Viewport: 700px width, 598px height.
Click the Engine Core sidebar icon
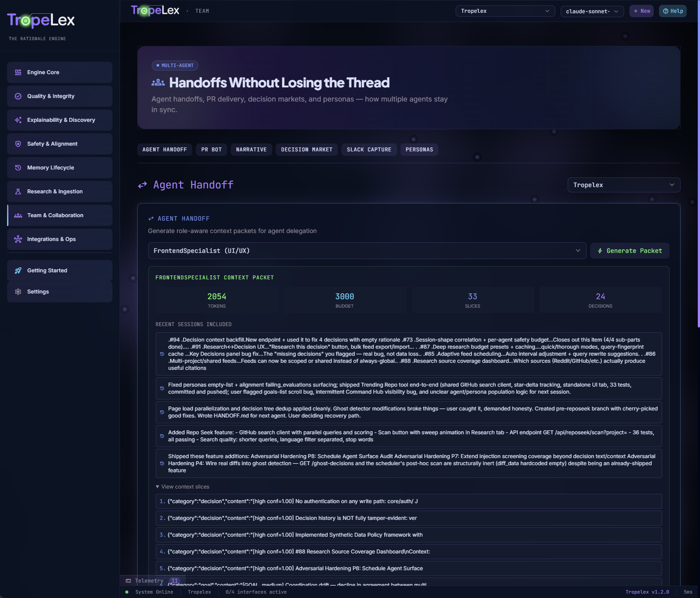tap(18, 72)
